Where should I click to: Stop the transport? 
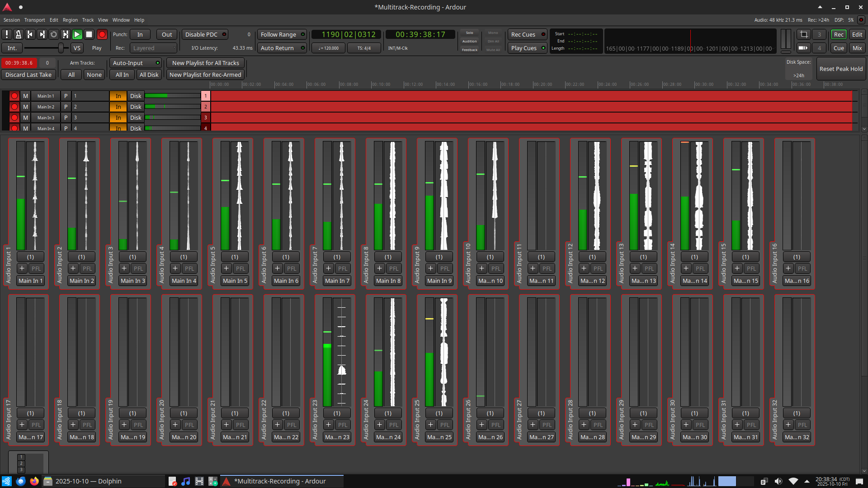pyautogui.click(x=89, y=34)
